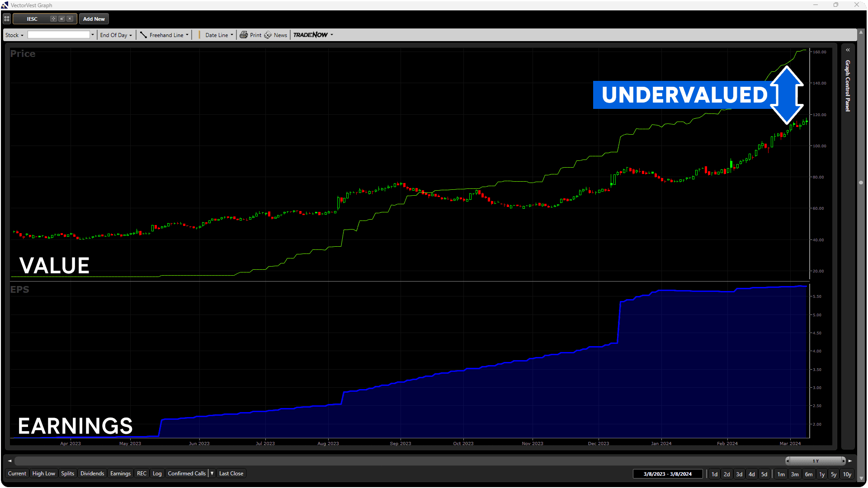Click the graph layout grid icon
The height and width of the screenshot is (488, 868).
7,19
